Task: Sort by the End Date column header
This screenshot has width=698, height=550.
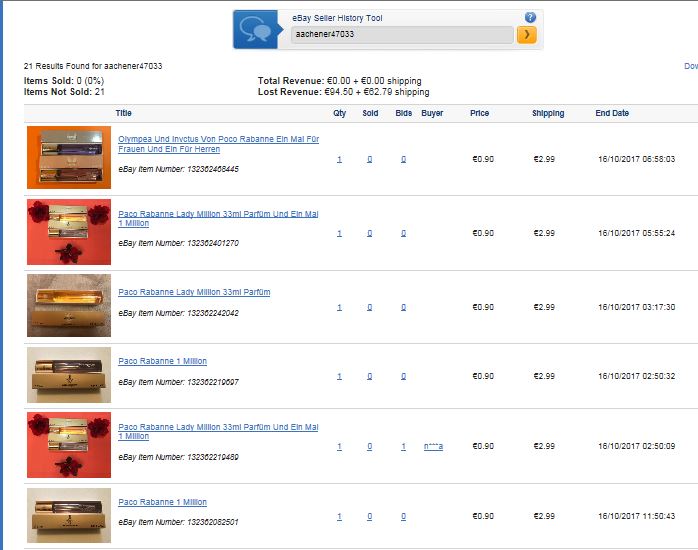Action: [612, 113]
